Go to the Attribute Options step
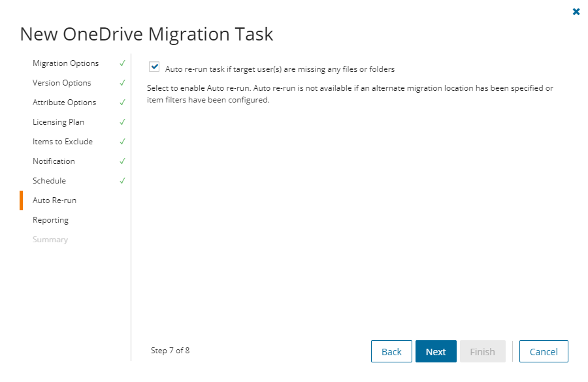The image size is (588, 382). (63, 103)
